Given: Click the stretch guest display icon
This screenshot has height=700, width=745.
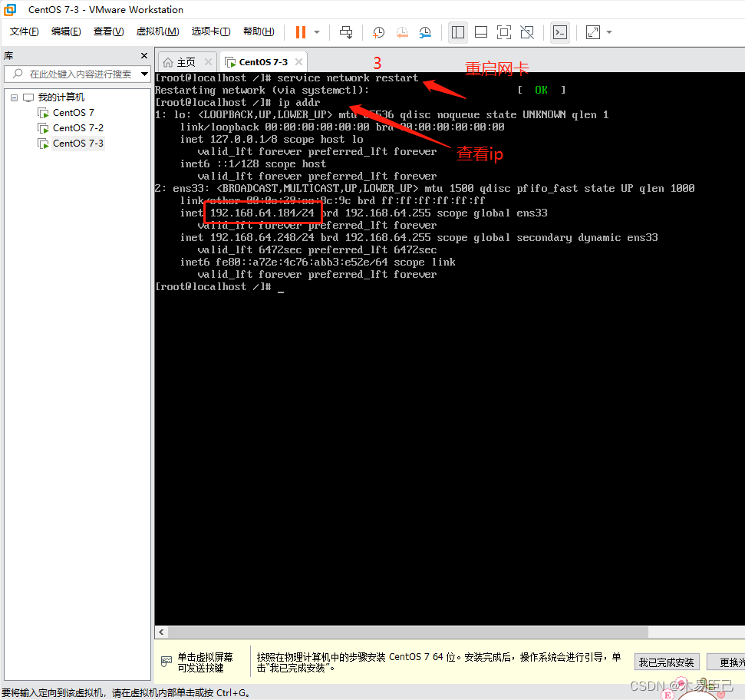Looking at the screenshot, I should coord(592,32).
